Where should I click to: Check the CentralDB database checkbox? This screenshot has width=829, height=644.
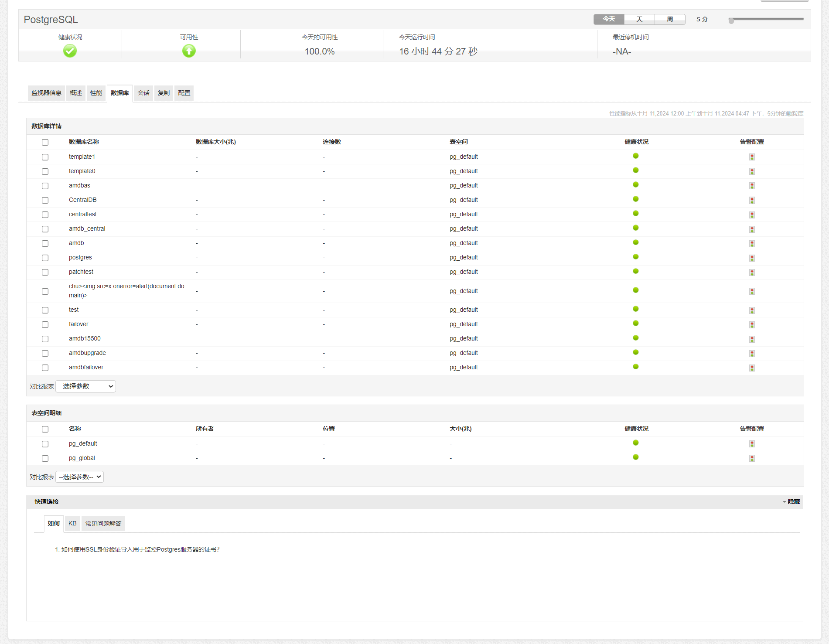(45, 200)
